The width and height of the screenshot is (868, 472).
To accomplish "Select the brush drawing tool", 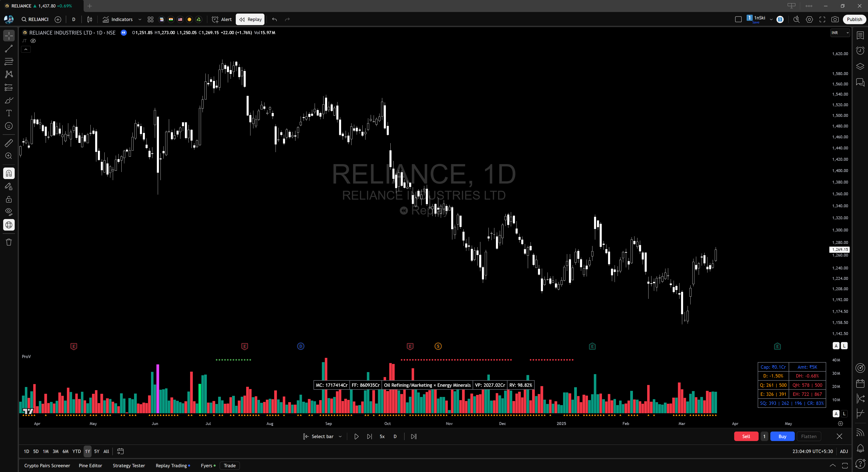I will point(9,100).
